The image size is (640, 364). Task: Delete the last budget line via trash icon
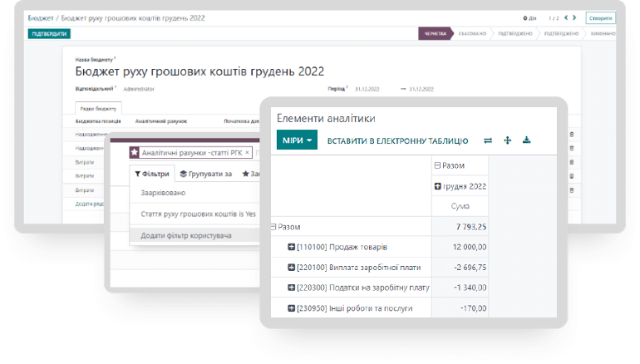(571, 191)
